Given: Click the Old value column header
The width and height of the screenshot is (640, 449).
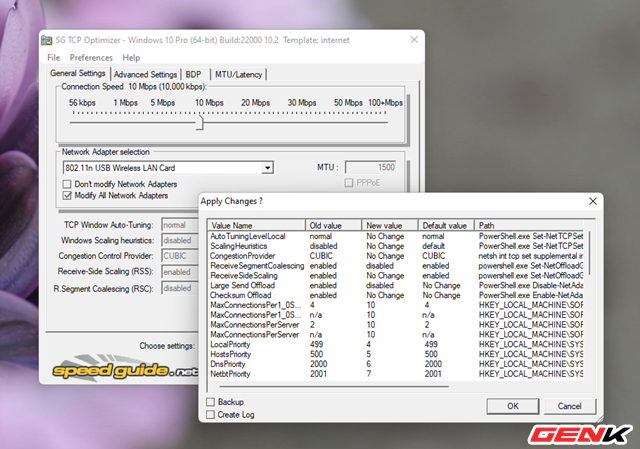Looking at the screenshot, I should [x=333, y=225].
